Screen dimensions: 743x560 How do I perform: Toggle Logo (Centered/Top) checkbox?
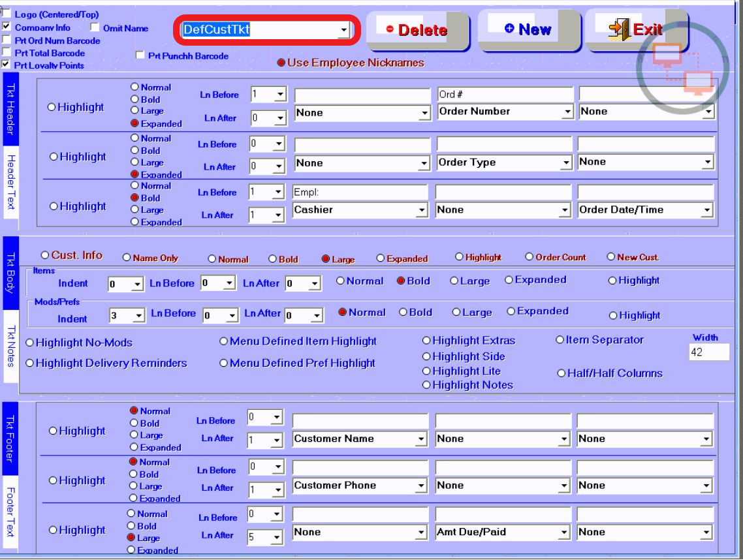coord(6,14)
